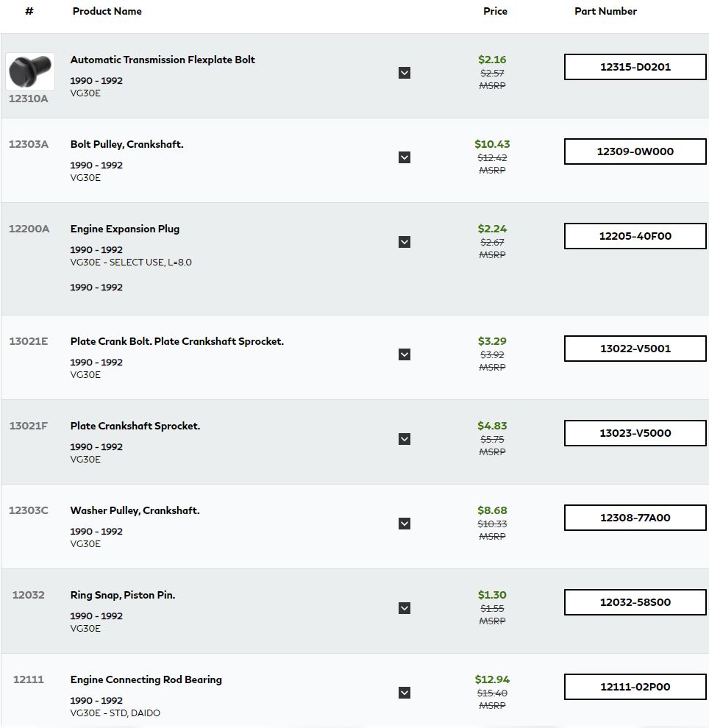Expand details for Bolt Pulley, Crankshaft
Screen dimensions: 709x728
coord(405,157)
